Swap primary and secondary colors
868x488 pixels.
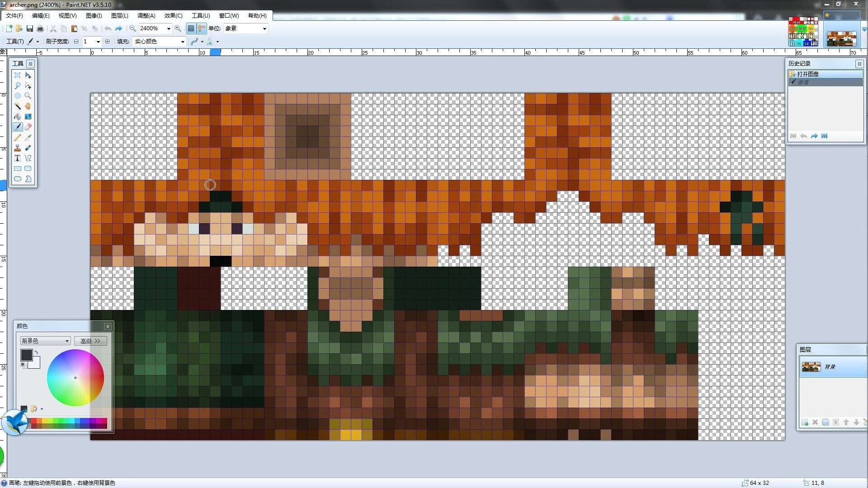click(x=37, y=352)
